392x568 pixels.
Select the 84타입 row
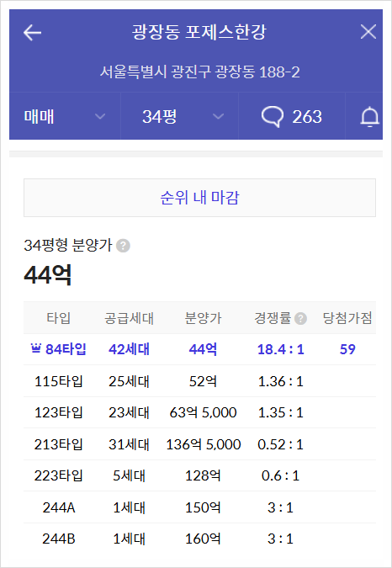pos(199,349)
